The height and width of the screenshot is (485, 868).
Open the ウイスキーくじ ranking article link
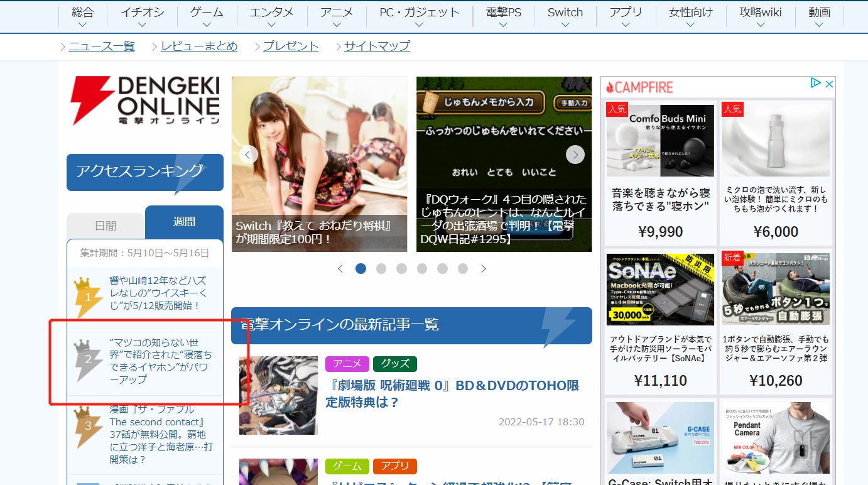coord(158,293)
